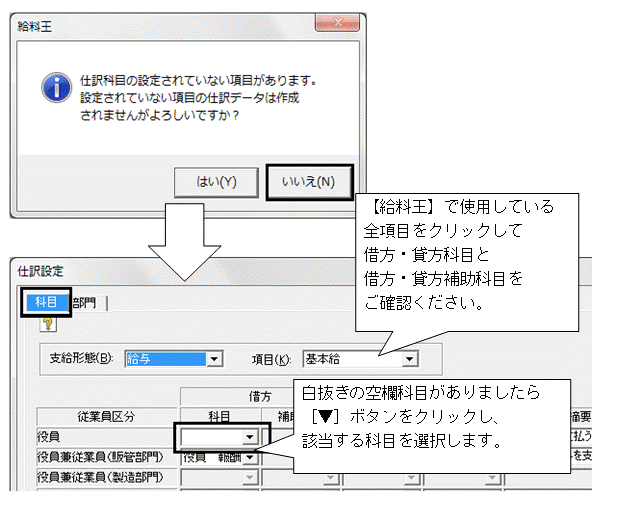Screen dimensions: 642x520
Task: Expand the 役員報酬 科目 dropdown for 役員兼従業員(販管部門)
Action: [250, 457]
